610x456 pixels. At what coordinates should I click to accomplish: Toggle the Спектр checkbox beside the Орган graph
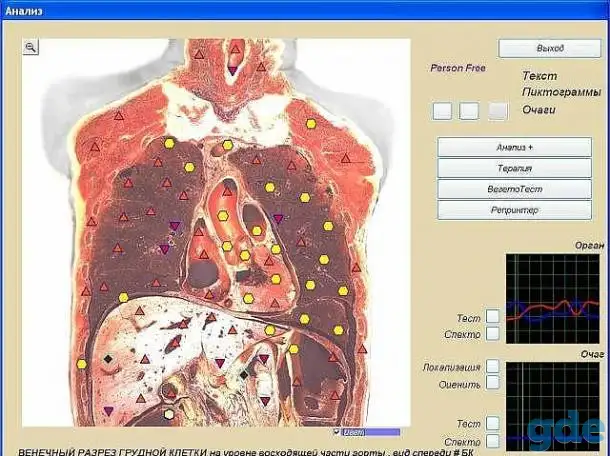[493, 333]
